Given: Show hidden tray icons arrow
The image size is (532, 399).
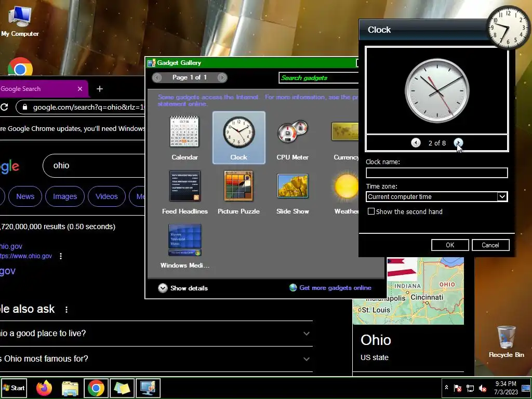Looking at the screenshot, I should 446,388.
